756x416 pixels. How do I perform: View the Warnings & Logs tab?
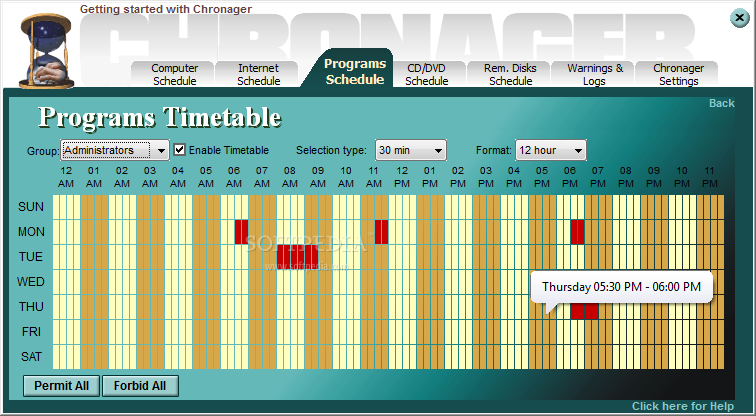594,74
